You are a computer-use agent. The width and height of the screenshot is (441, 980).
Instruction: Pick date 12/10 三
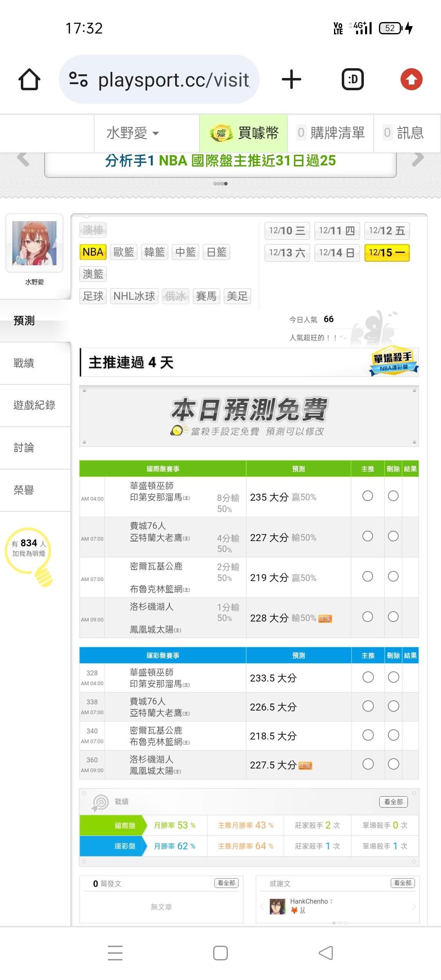[x=287, y=231]
